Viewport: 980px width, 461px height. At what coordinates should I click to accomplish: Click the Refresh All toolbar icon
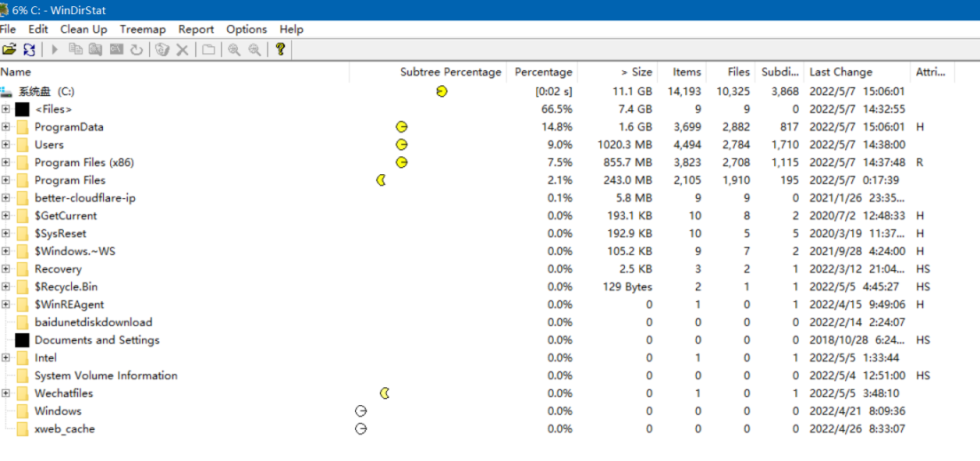click(x=29, y=50)
